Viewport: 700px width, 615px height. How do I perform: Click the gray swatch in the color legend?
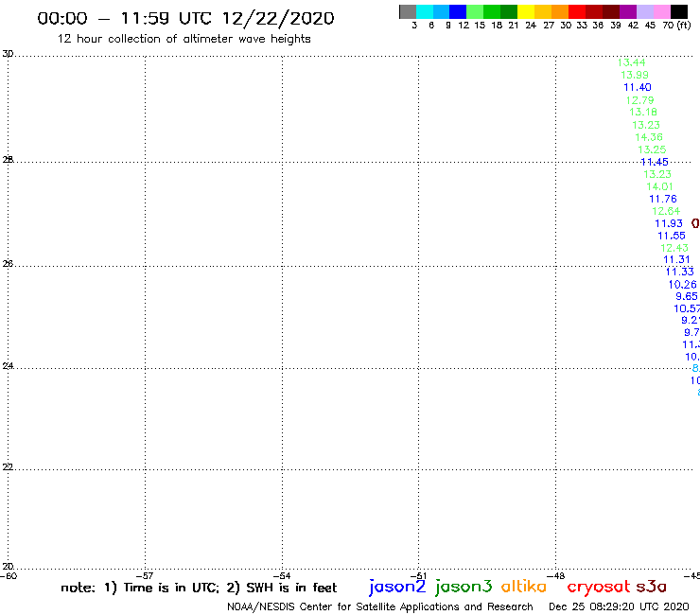coord(408,11)
